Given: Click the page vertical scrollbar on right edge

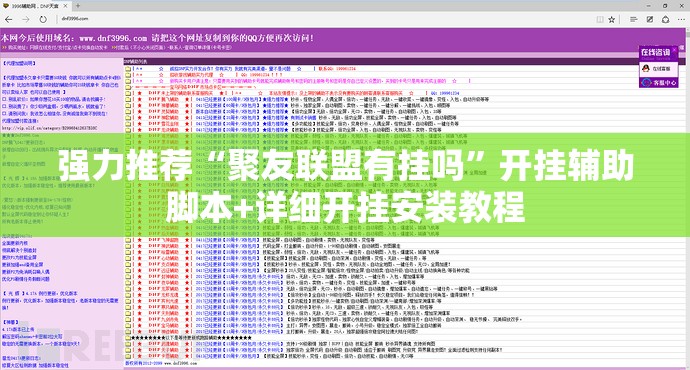Looking at the screenshot, I should pos(687,198).
